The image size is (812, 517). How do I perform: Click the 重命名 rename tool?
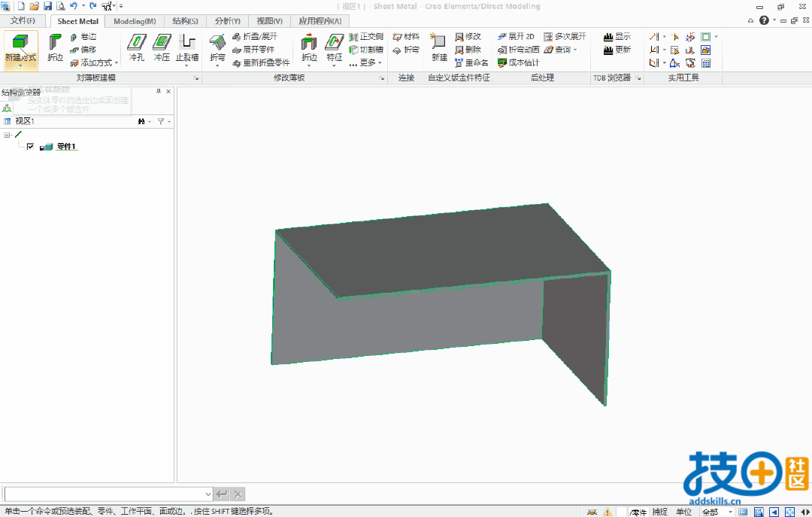click(x=471, y=62)
